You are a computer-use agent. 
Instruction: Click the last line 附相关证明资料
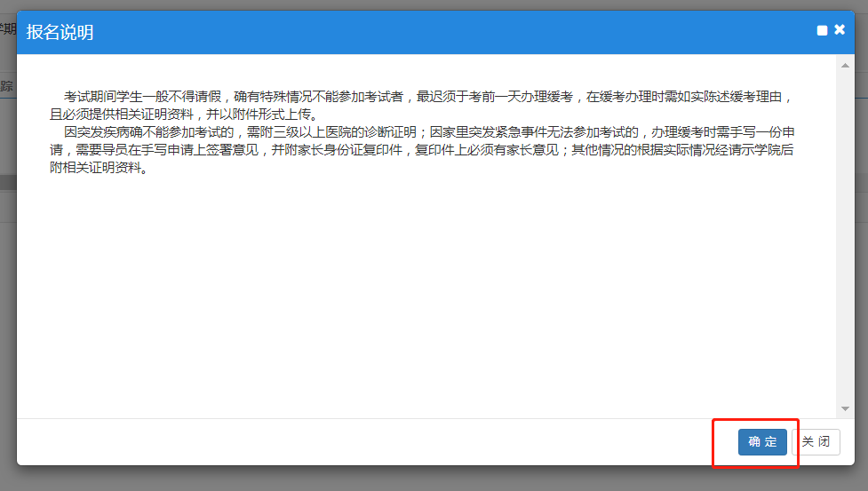[98, 168]
